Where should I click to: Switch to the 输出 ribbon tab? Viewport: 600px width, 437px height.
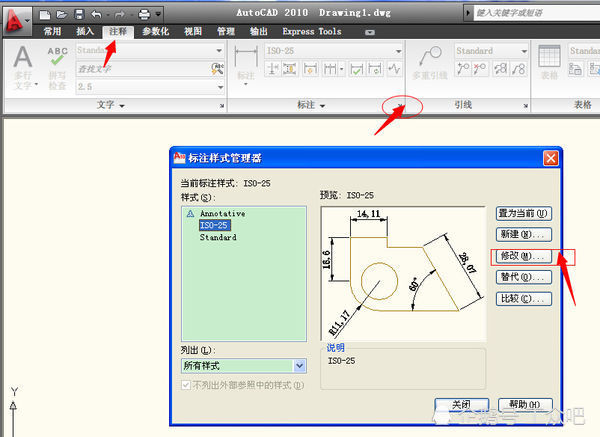(259, 31)
